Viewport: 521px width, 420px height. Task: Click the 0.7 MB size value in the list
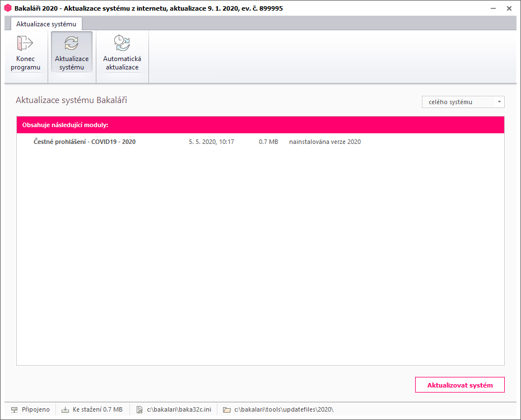268,142
